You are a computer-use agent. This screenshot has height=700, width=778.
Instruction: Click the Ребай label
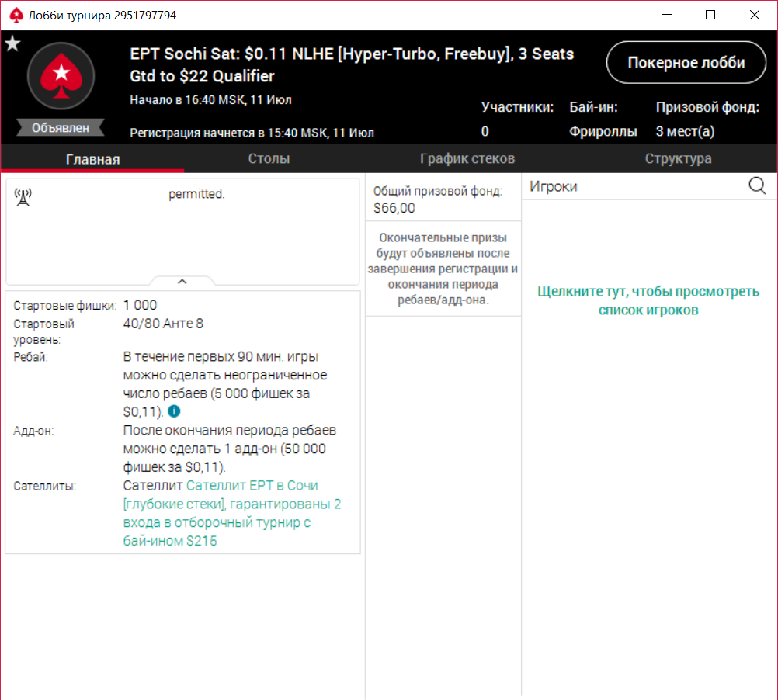point(31,357)
